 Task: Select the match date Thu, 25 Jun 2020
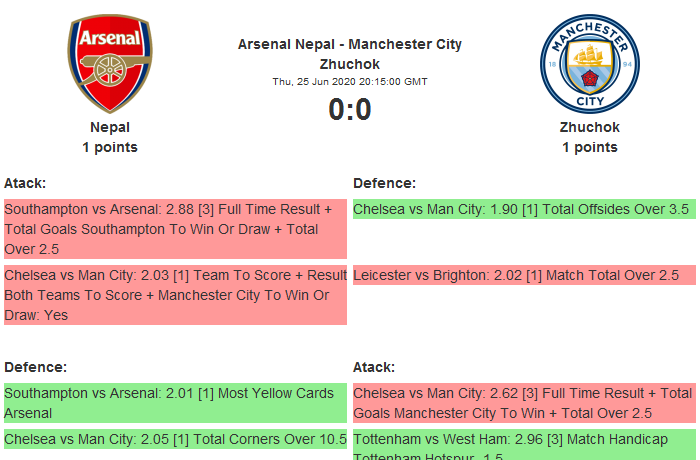(x=350, y=81)
